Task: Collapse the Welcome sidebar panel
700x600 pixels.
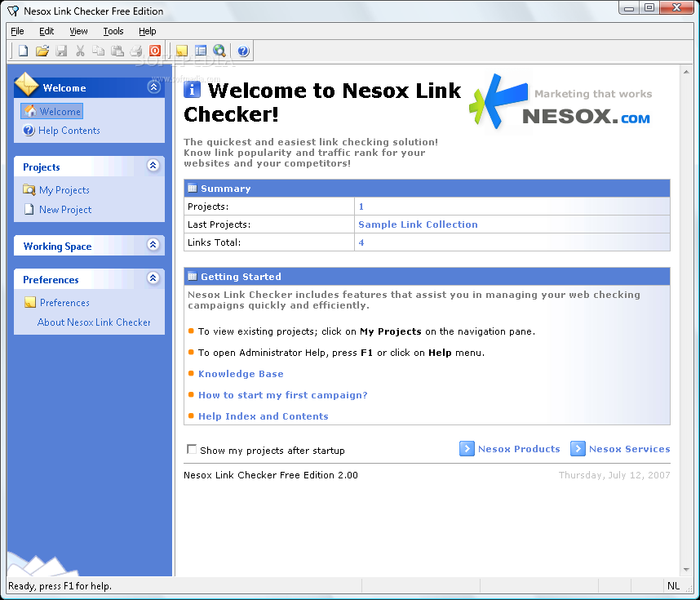Action: (x=154, y=87)
